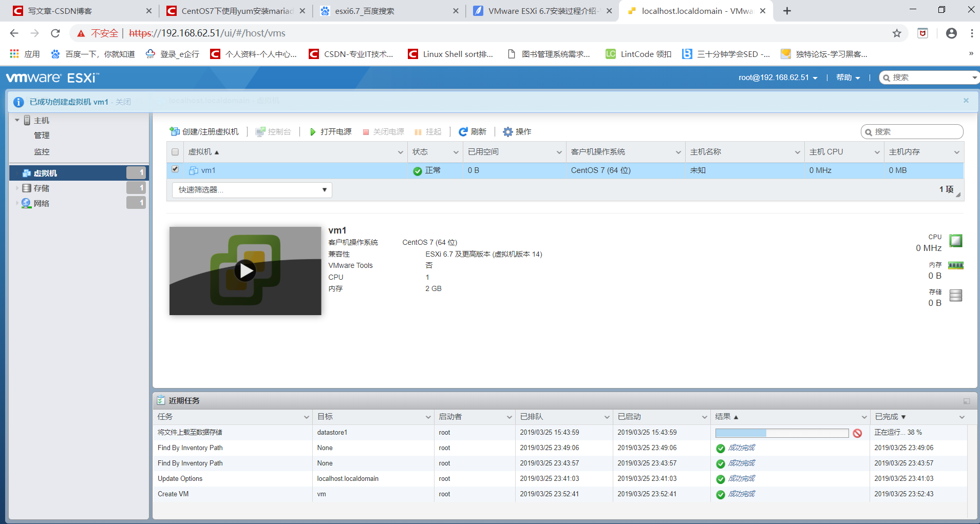Open a new browser tab with plus
The width and height of the screenshot is (980, 524).
tap(787, 11)
